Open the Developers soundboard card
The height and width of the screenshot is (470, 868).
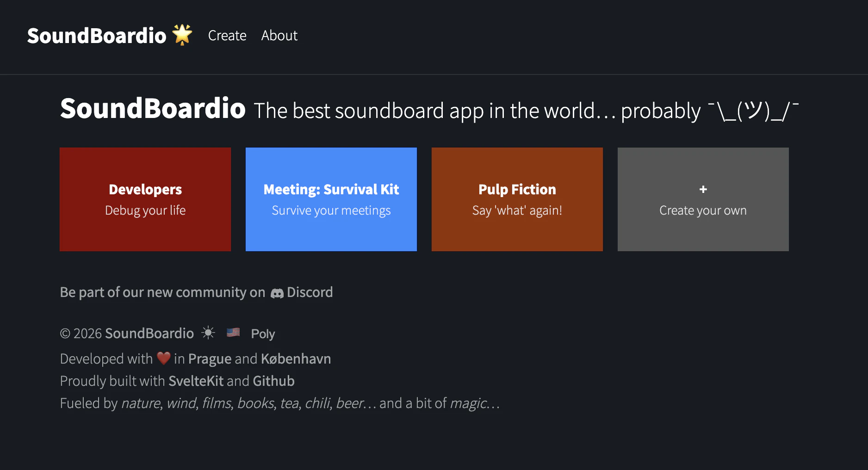[x=145, y=199]
